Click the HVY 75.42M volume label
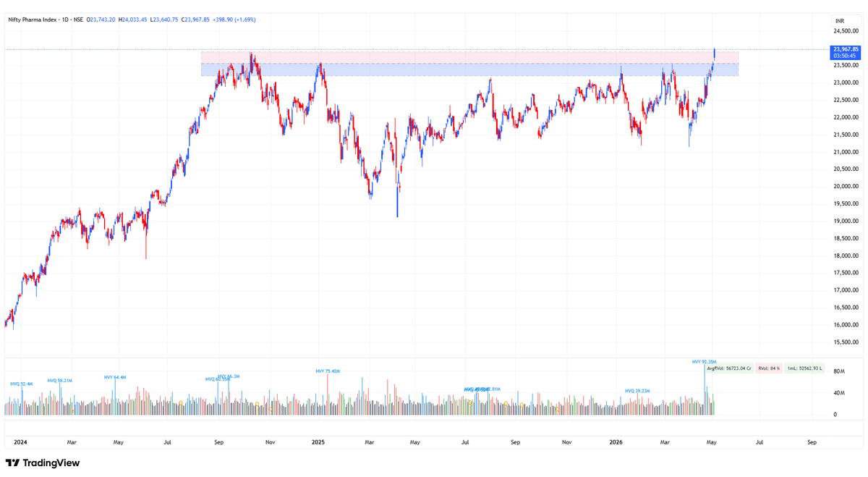 point(328,371)
